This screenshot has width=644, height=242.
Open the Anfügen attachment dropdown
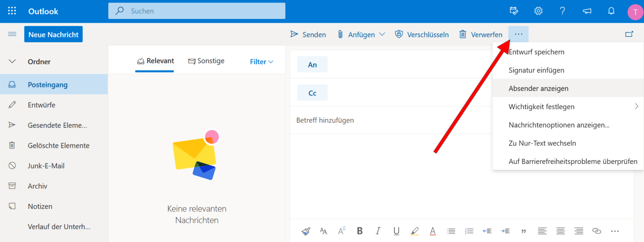tap(382, 34)
